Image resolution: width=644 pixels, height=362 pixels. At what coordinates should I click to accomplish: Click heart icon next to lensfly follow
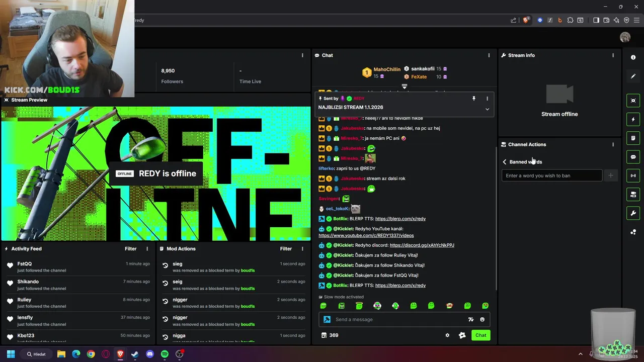[x=10, y=319]
